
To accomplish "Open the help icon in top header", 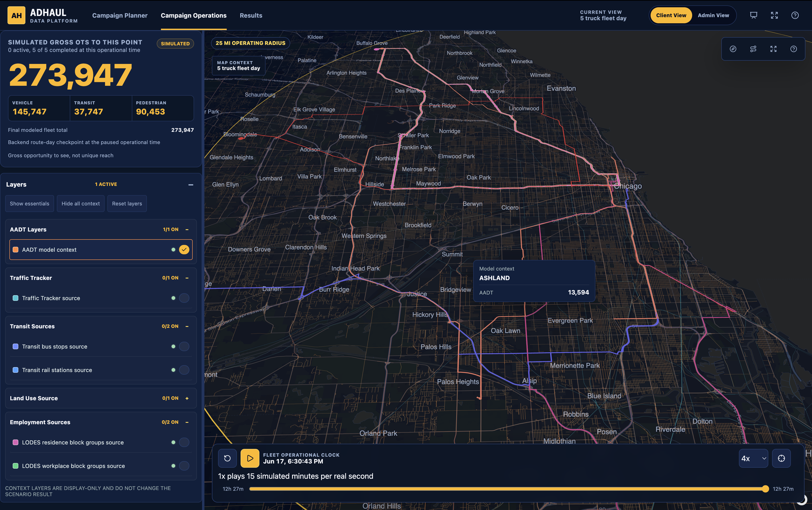I will [795, 15].
